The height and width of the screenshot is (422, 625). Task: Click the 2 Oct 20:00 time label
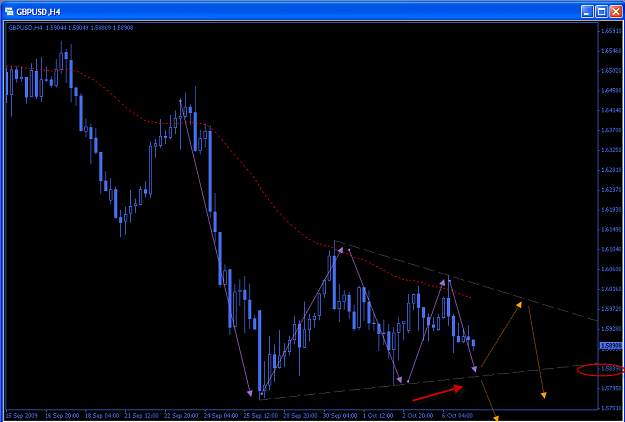419,415
